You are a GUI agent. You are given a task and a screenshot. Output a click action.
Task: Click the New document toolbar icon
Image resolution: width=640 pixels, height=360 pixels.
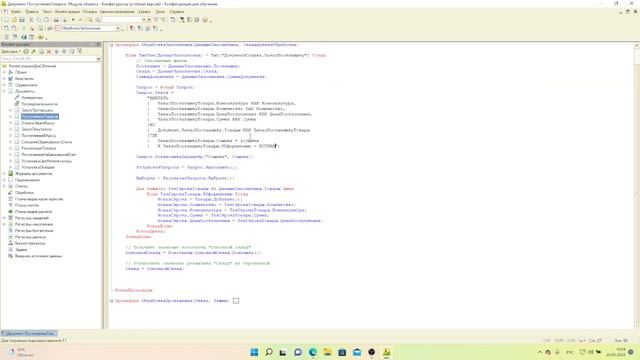(6, 20)
